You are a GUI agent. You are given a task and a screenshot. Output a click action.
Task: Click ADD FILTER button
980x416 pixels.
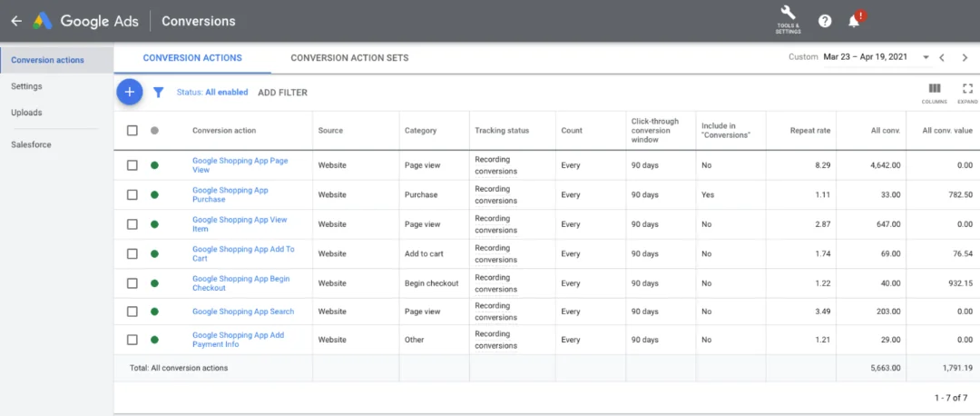click(x=282, y=93)
